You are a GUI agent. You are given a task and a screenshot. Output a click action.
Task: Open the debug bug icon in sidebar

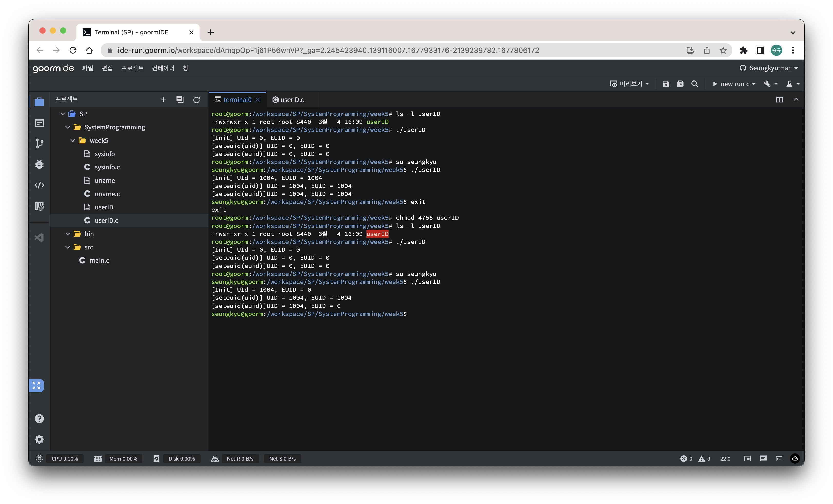coord(39,164)
